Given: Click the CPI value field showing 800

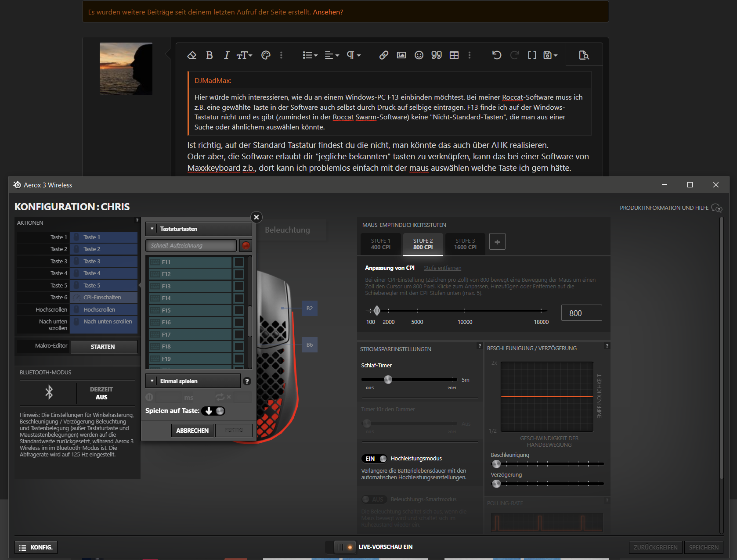Looking at the screenshot, I should click(x=582, y=313).
